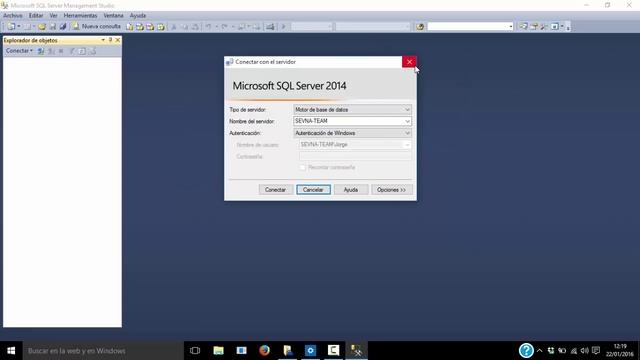This screenshot has width=640, height=360.
Task: Open the Archivo menu
Action: click(x=13, y=16)
